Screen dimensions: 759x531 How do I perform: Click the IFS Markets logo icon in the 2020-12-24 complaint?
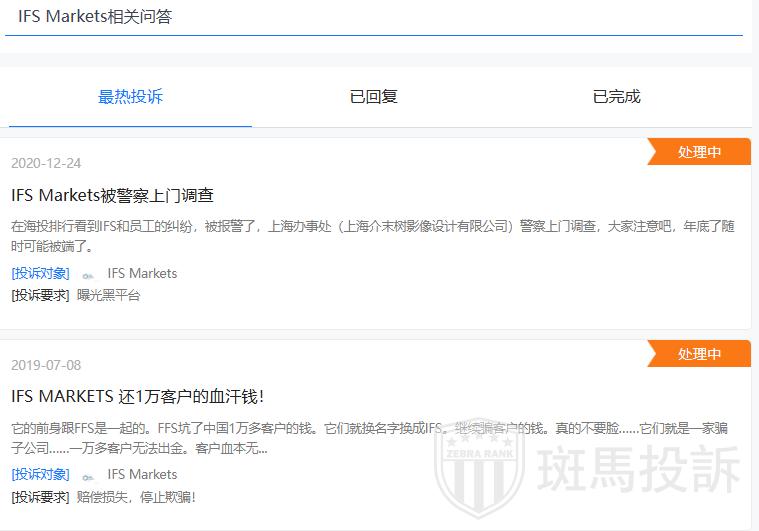[88, 274]
